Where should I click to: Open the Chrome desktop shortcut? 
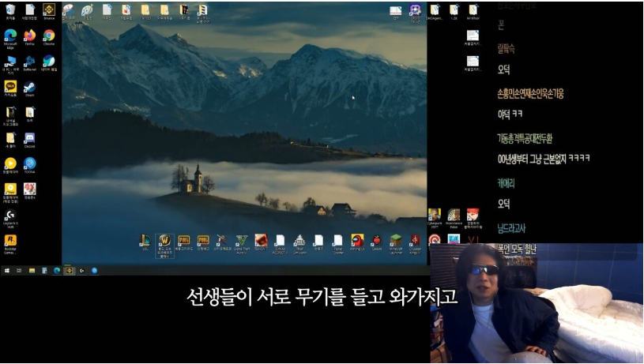[49, 37]
